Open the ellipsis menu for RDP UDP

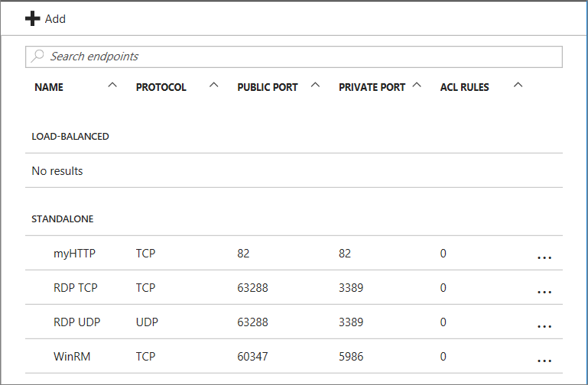544,327
